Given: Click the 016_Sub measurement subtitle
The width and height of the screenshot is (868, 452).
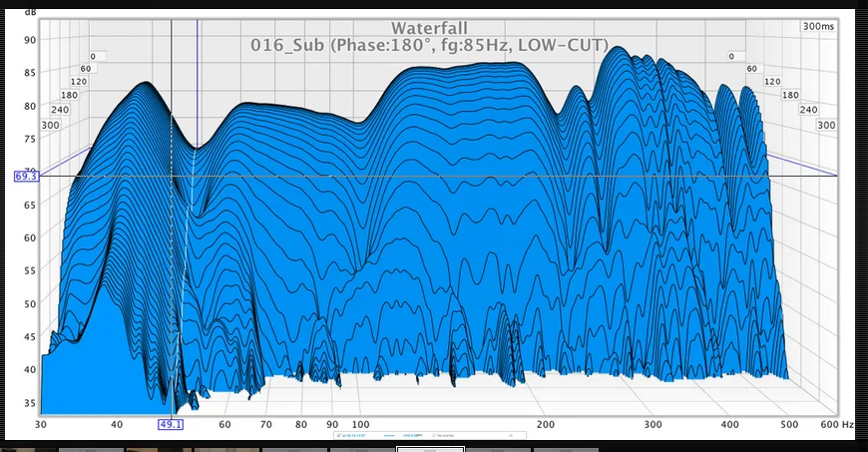Looking at the screenshot, I should click(430, 45).
